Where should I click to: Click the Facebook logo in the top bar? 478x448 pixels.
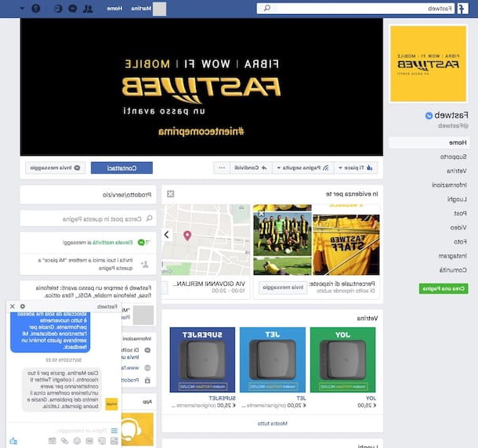click(462, 9)
